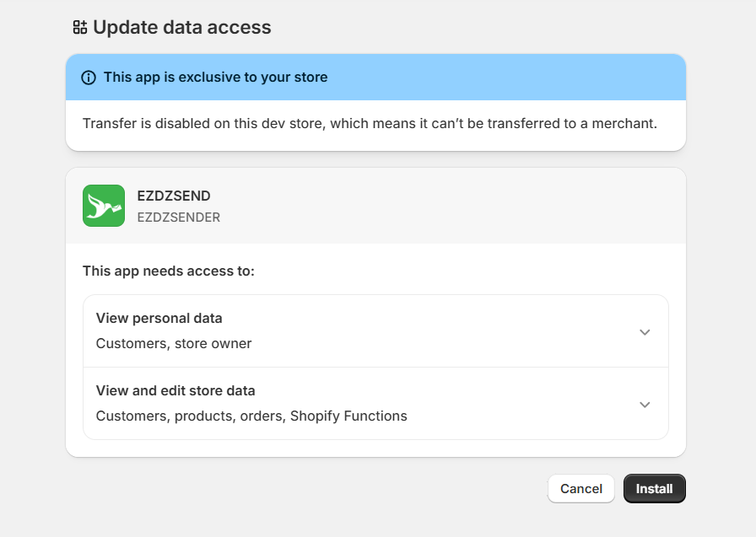Viewport: 756px width, 537px height.
Task: Click "Customers, products, orders, Shopify Functions" text
Action: [251, 416]
